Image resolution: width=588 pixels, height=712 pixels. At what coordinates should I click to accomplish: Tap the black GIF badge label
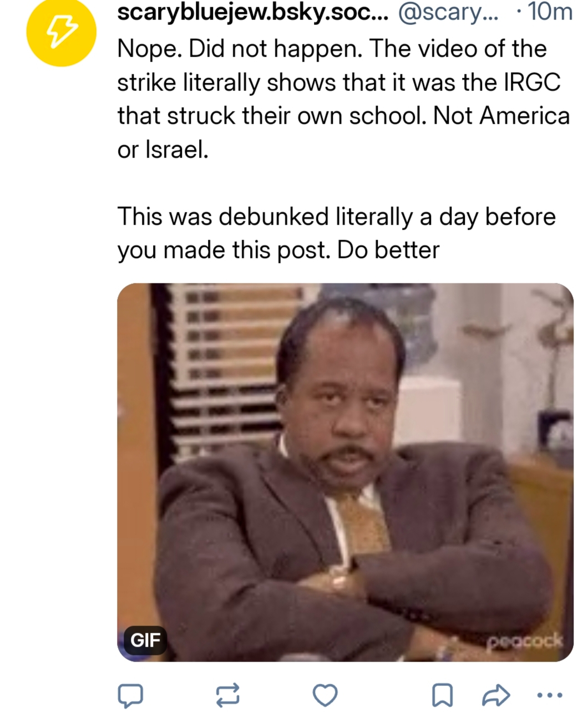point(145,640)
